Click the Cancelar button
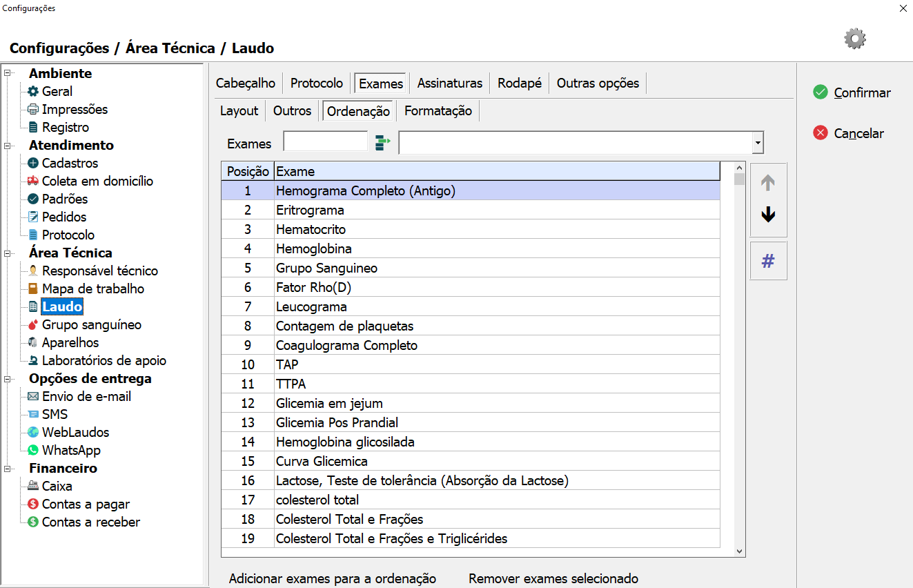Screen dimensions: 913x588 849,133
